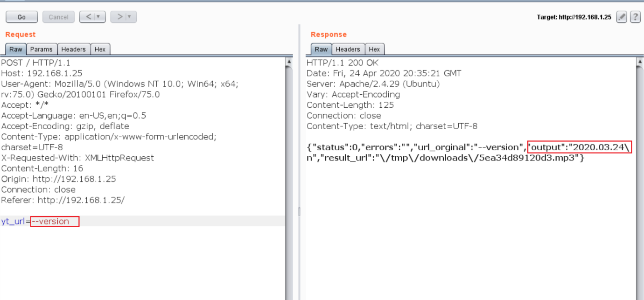Click the response pane scroll-up arrow
Image resolution: width=644 pixels, height=300 pixels.
point(639,62)
